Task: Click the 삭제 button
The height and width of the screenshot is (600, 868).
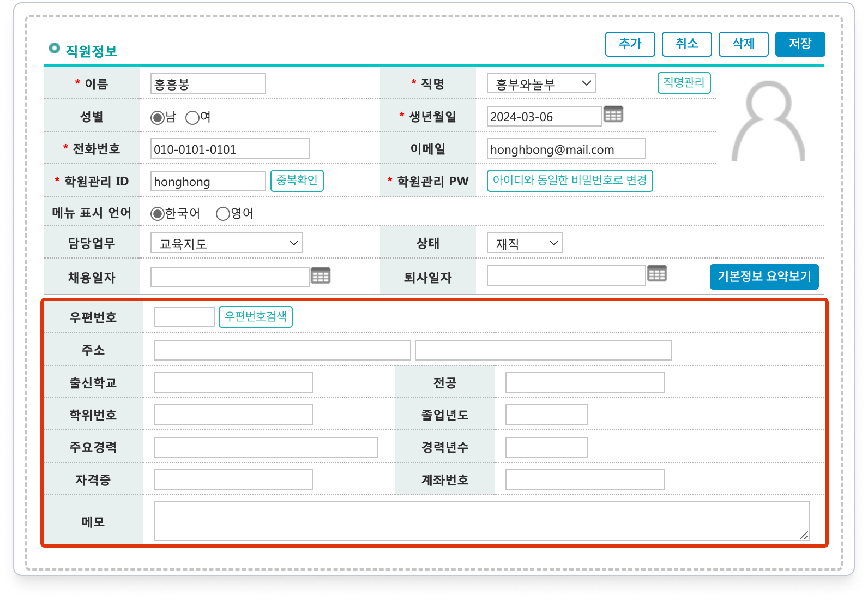Action: click(744, 44)
